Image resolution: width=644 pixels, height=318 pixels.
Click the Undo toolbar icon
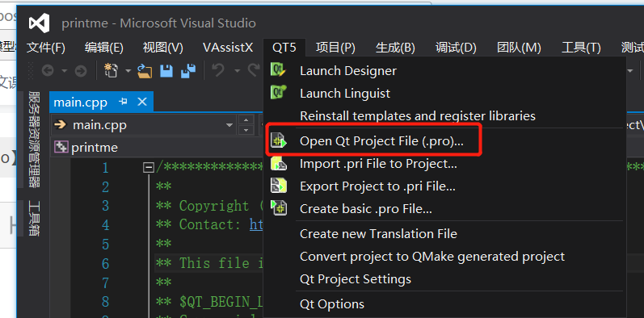(218, 71)
